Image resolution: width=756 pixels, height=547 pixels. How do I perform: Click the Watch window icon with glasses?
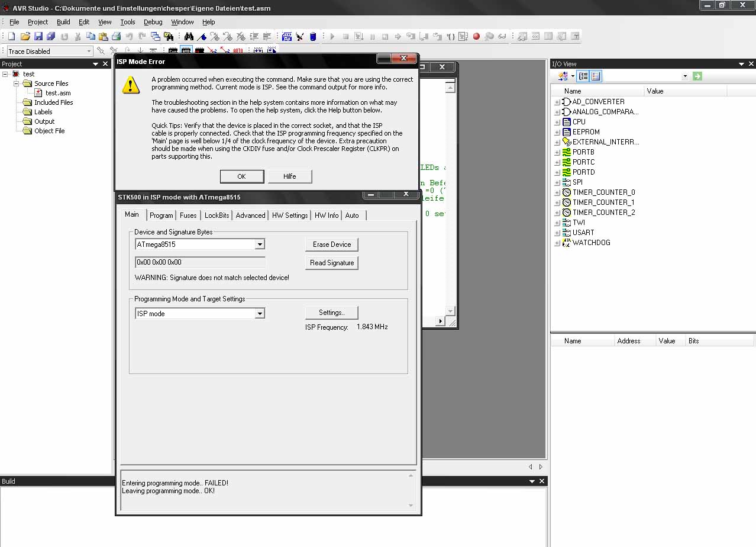[522, 36]
